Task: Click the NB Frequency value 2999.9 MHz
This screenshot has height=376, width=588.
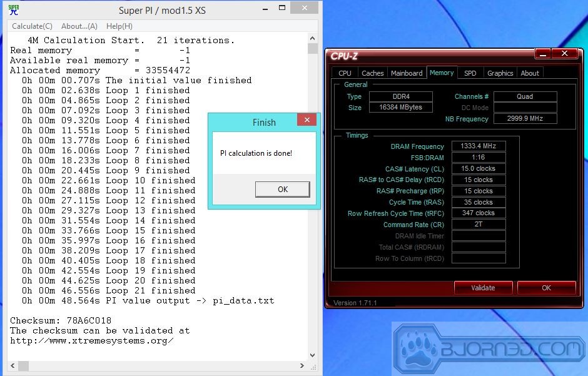Action: pyautogui.click(x=525, y=118)
